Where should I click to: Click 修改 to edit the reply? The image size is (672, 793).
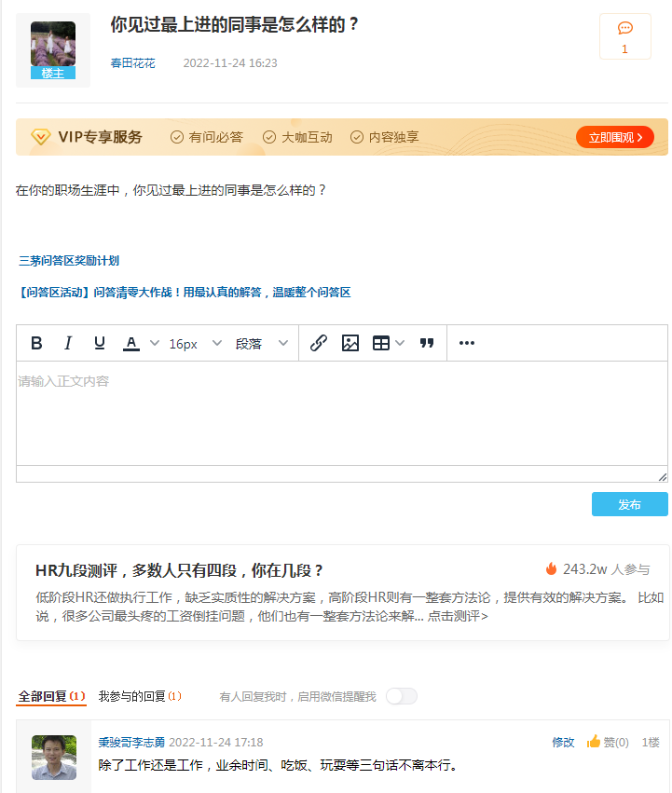pos(563,743)
